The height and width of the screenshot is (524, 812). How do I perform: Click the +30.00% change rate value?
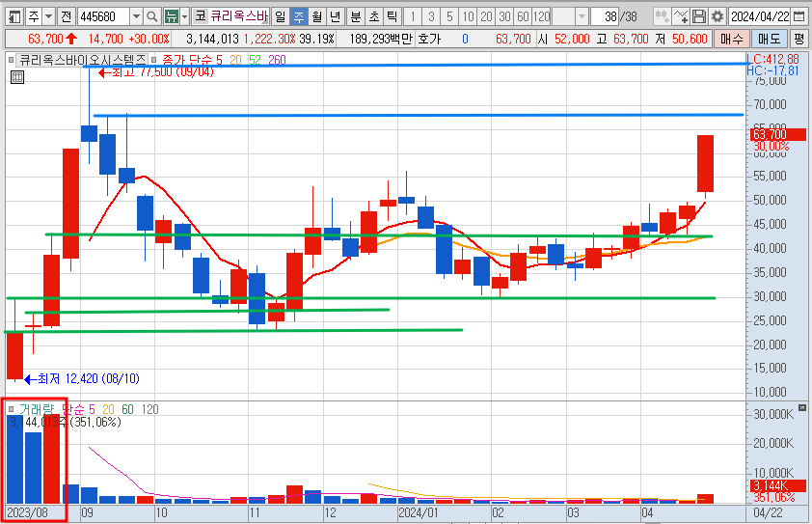pyautogui.click(x=149, y=39)
